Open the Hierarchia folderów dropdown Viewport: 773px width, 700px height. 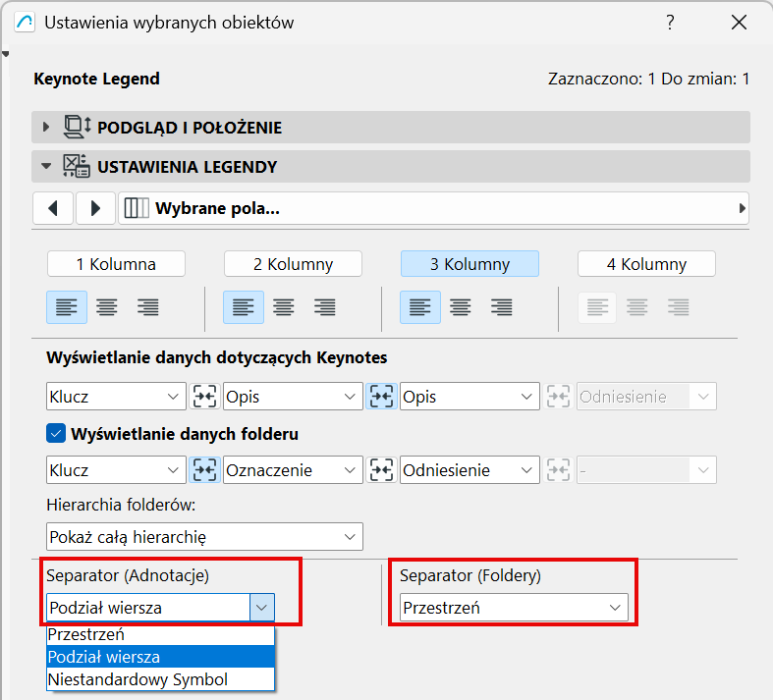tap(204, 537)
